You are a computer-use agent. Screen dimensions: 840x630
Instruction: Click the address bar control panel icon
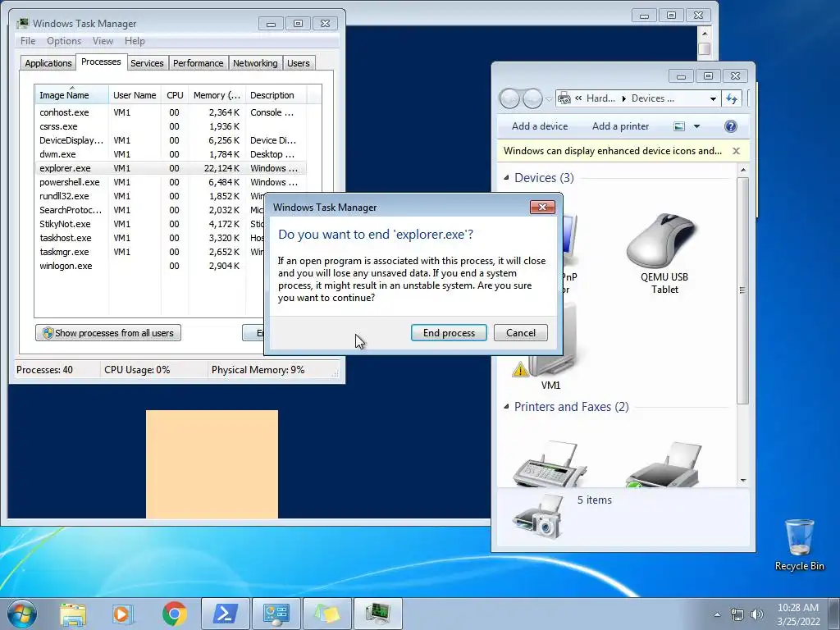pyautogui.click(x=564, y=98)
